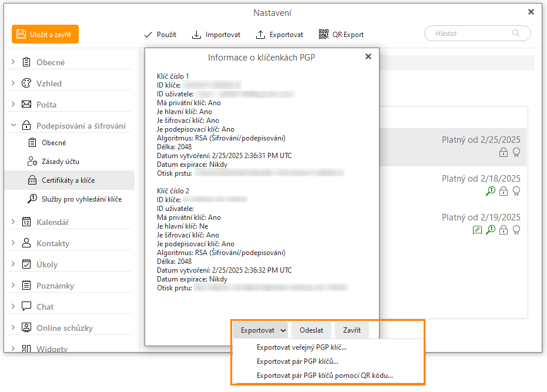Click the Importovat download icon
The width and height of the screenshot is (547, 392).
point(197,35)
